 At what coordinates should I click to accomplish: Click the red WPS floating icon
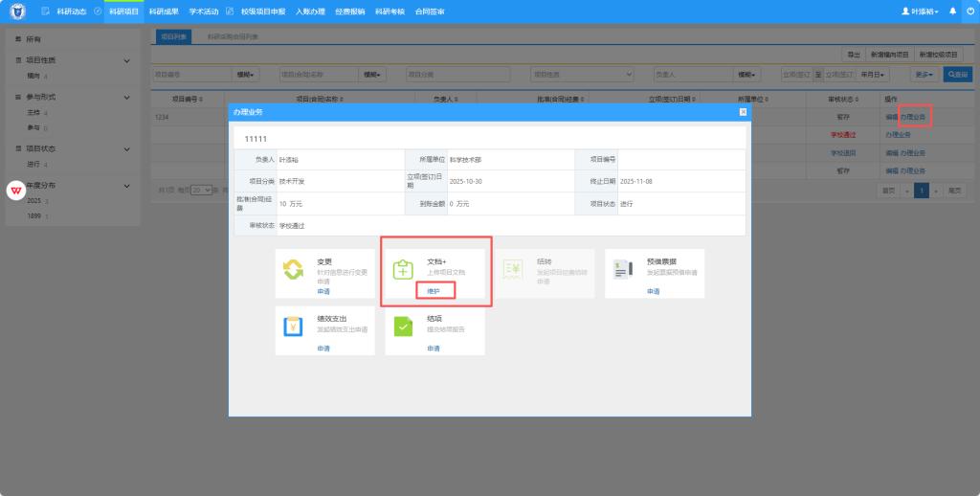pos(16,191)
